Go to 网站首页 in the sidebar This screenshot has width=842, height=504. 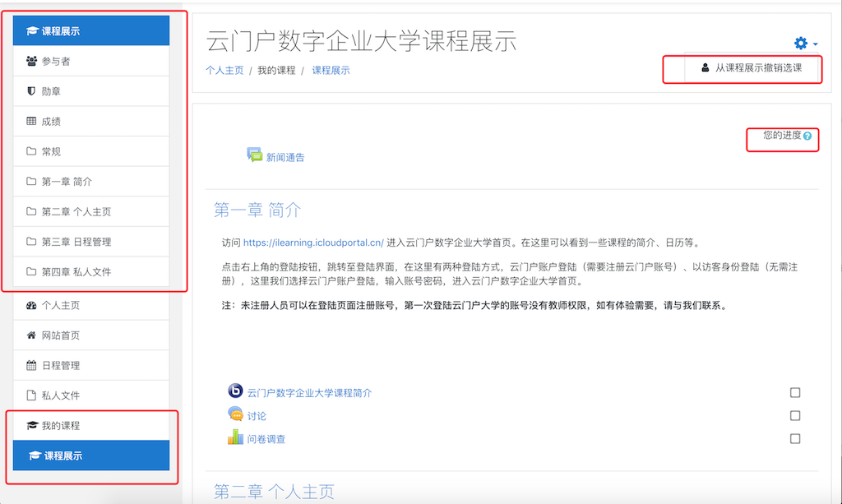pos(91,335)
